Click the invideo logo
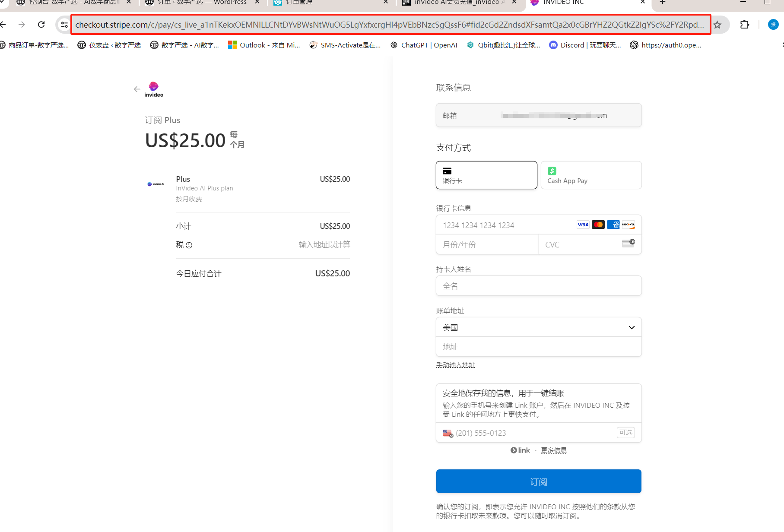The width and height of the screenshot is (784, 532). coord(154,89)
